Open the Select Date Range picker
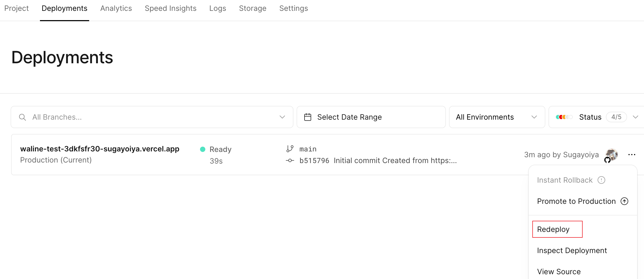 pyautogui.click(x=371, y=117)
